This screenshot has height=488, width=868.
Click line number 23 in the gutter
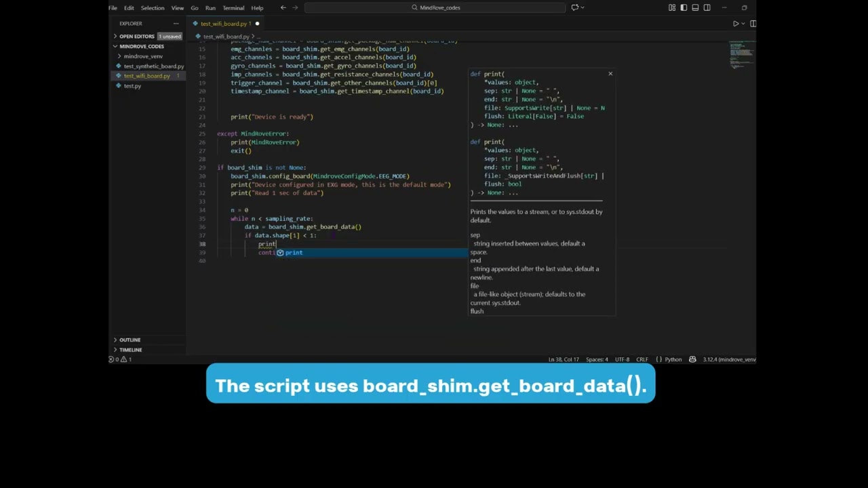point(202,117)
